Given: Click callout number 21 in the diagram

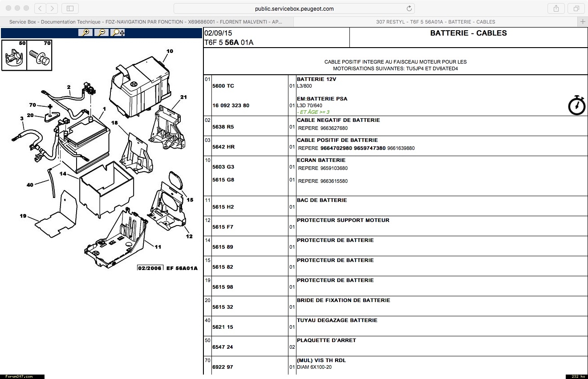Looking at the screenshot, I should [x=183, y=97].
